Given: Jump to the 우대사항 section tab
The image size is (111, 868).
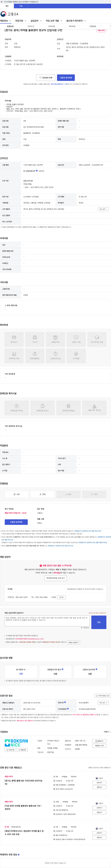Looking at the screenshot, I should click(51, 26).
